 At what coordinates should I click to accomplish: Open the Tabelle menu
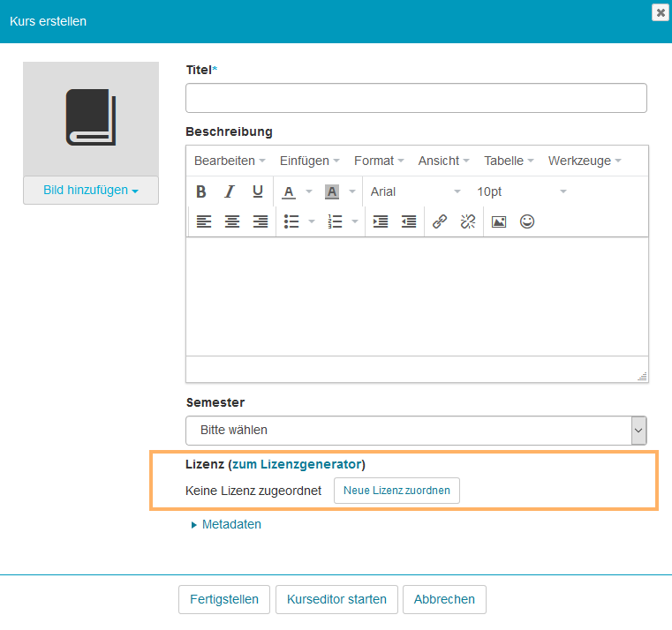(x=509, y=161)
